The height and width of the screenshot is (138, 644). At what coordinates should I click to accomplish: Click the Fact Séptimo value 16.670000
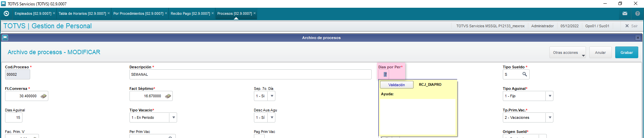152,96
